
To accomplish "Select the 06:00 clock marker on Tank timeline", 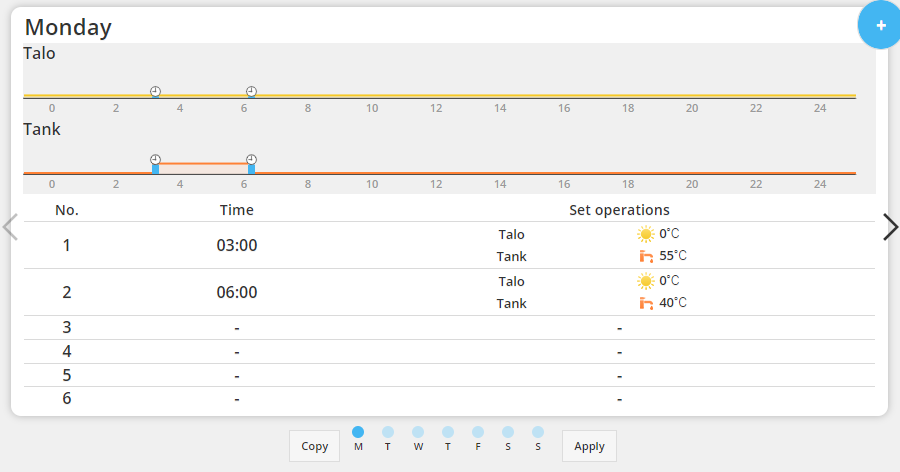I will coord(251,159).
